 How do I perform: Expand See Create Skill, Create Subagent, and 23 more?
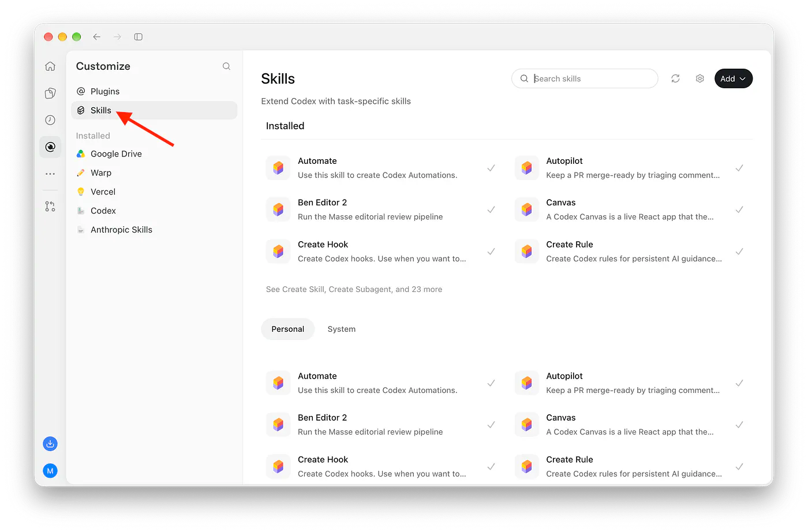click(x=354, y=290)
